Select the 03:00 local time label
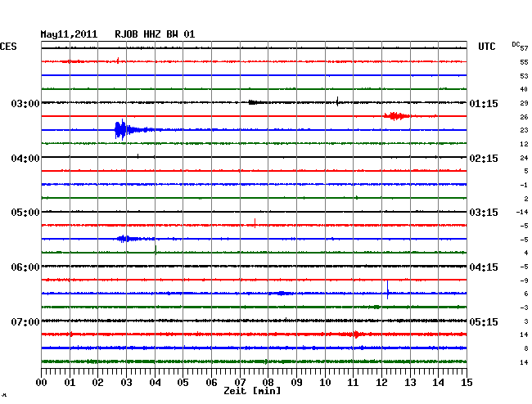 pyautogui.click(x=25, y=104)
